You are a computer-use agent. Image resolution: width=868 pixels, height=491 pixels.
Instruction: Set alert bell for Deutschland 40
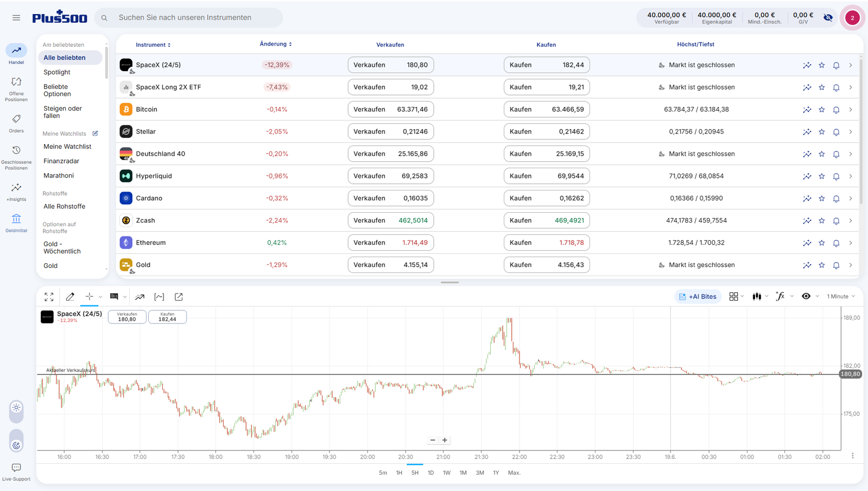pos(836,154)
